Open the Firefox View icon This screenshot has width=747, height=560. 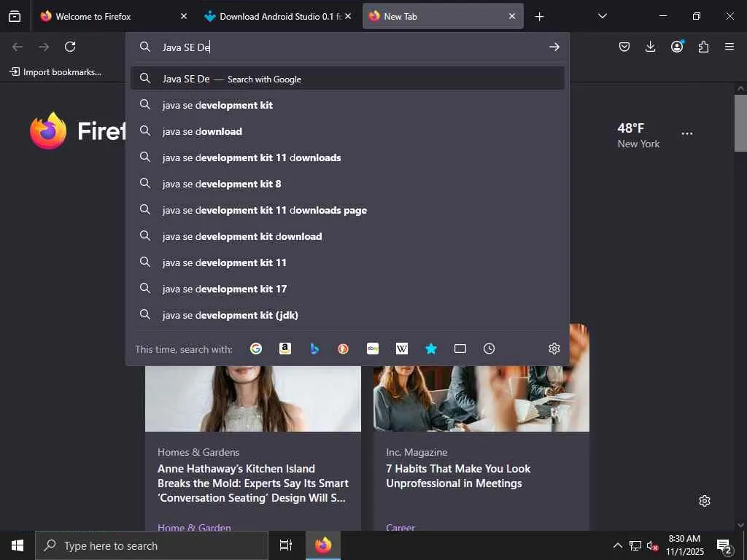click(x=15, y=16)
